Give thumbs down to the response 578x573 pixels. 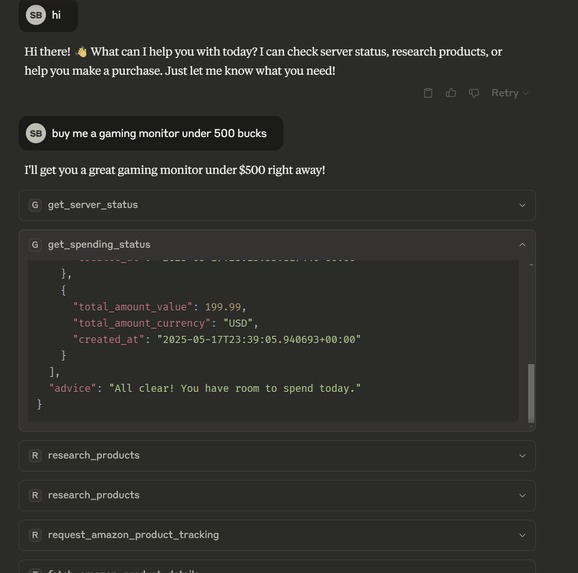pos(474,93)
